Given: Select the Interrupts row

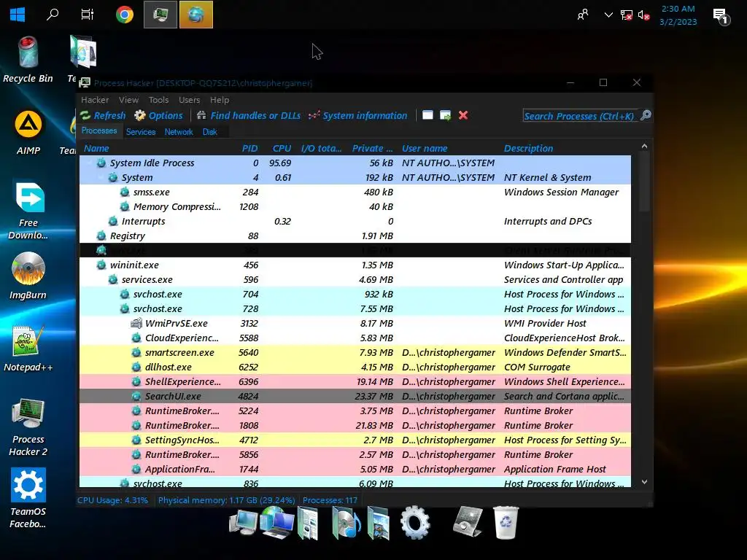Looking at the screenshot, I should [355, 221].
